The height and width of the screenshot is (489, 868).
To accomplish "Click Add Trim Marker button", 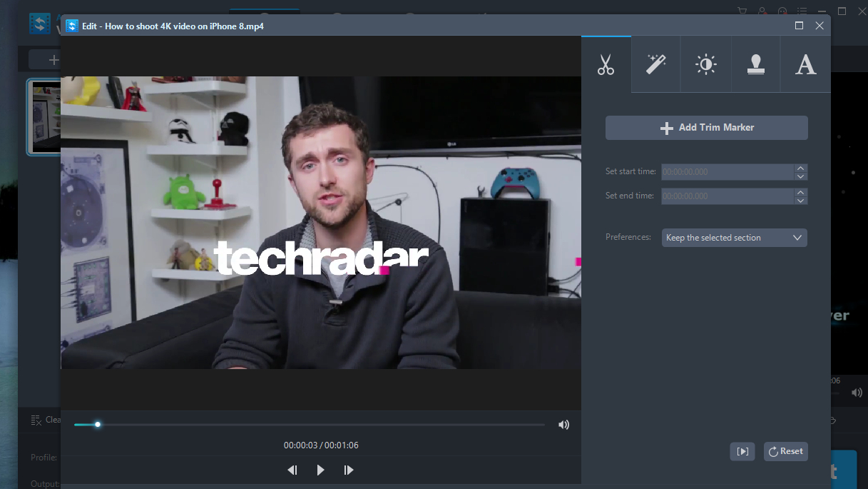I will click(x=706, y=128).
